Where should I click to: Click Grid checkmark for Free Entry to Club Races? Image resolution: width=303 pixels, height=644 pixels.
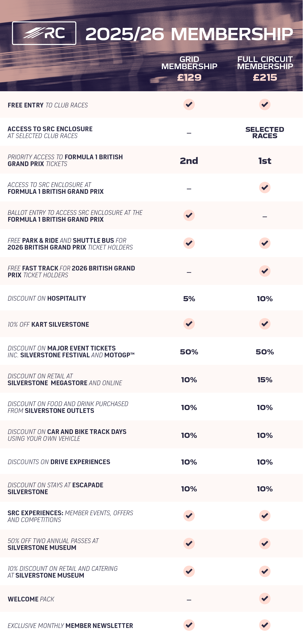coord(189,105)
